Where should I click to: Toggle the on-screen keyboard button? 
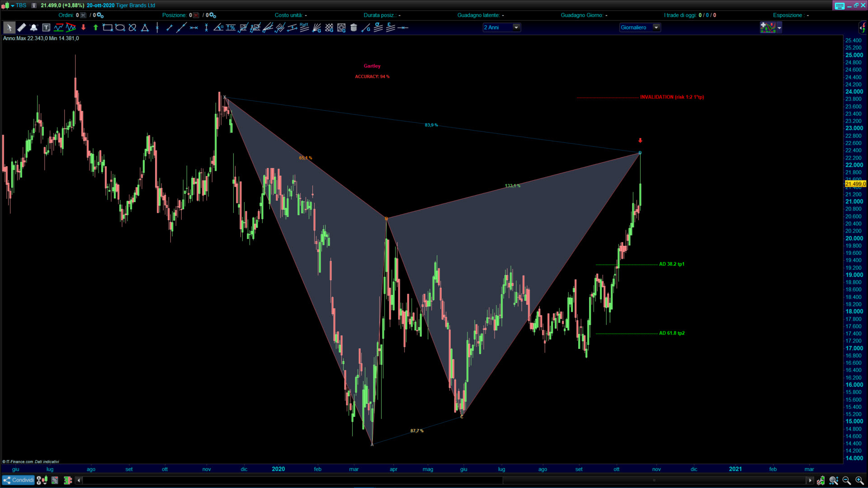840,5
